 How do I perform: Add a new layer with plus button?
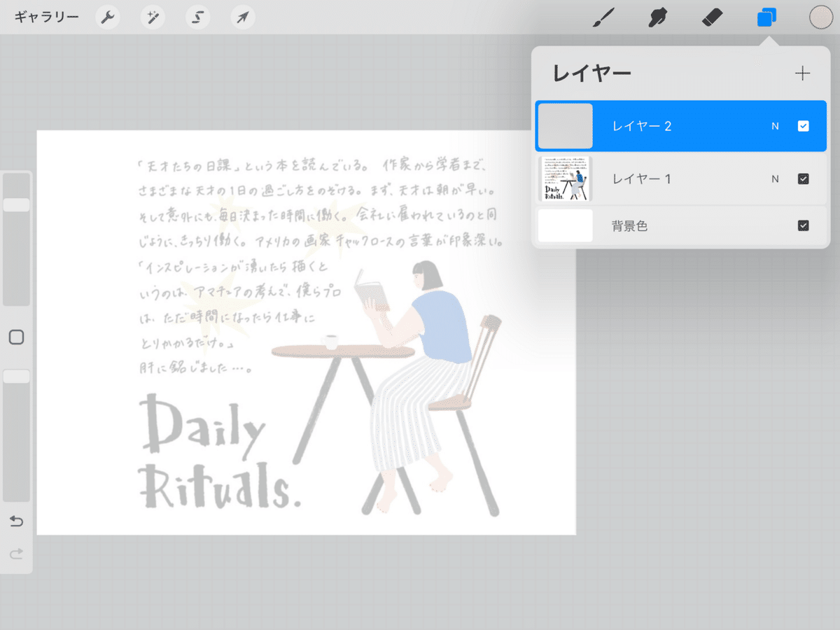click(803, 73)
